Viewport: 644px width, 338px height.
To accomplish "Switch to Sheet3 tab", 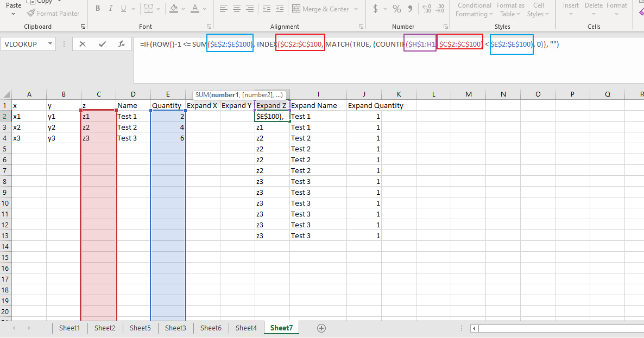I will pos(175,328).
